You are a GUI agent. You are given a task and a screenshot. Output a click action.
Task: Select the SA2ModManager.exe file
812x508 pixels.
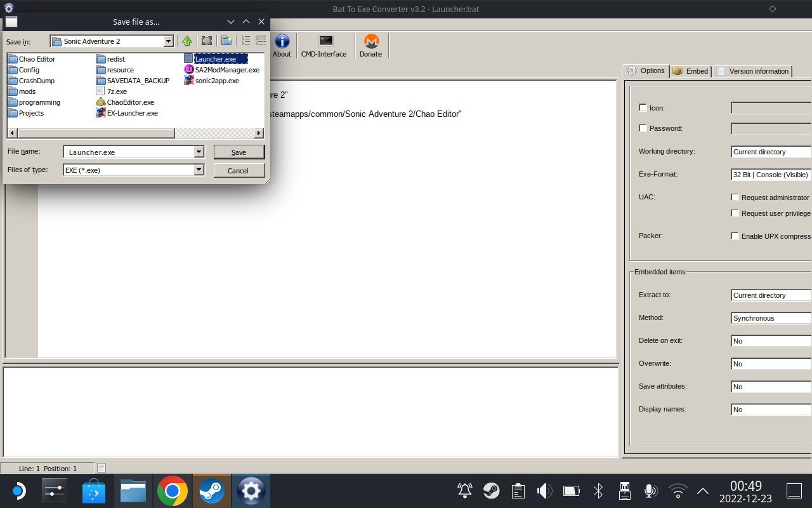226,70
